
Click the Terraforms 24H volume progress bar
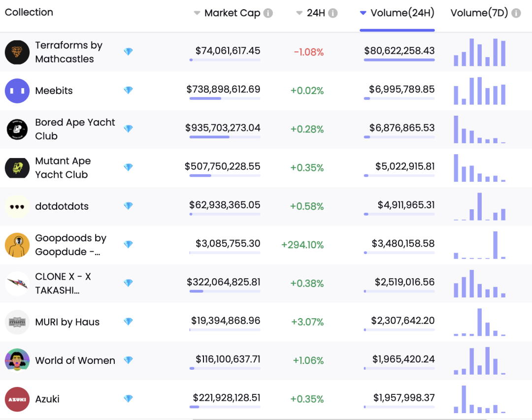click(x=399, y=60)
